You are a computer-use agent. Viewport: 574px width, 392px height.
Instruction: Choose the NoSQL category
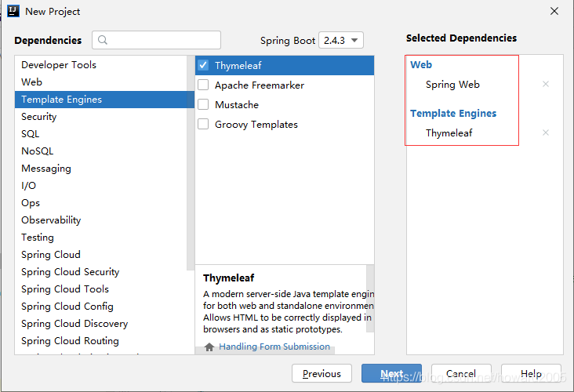(100, 151)
